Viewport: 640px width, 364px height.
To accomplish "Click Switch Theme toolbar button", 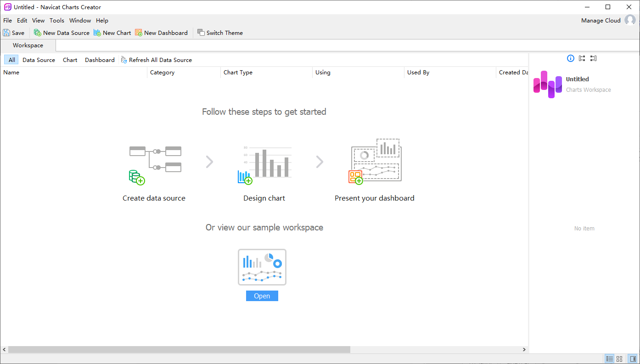I will pyautogui.click(x=220, y=33).
